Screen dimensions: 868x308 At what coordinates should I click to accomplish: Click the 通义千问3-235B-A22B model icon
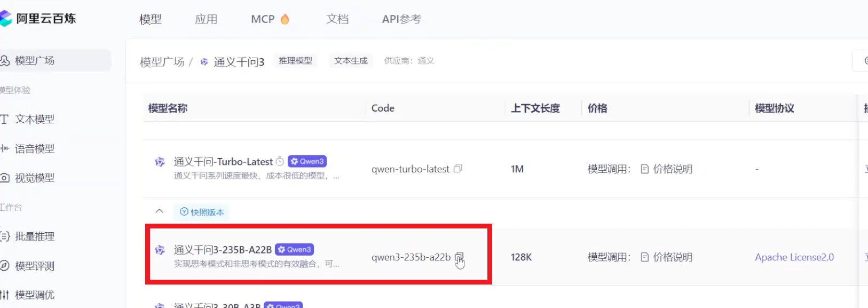(160, 250)
